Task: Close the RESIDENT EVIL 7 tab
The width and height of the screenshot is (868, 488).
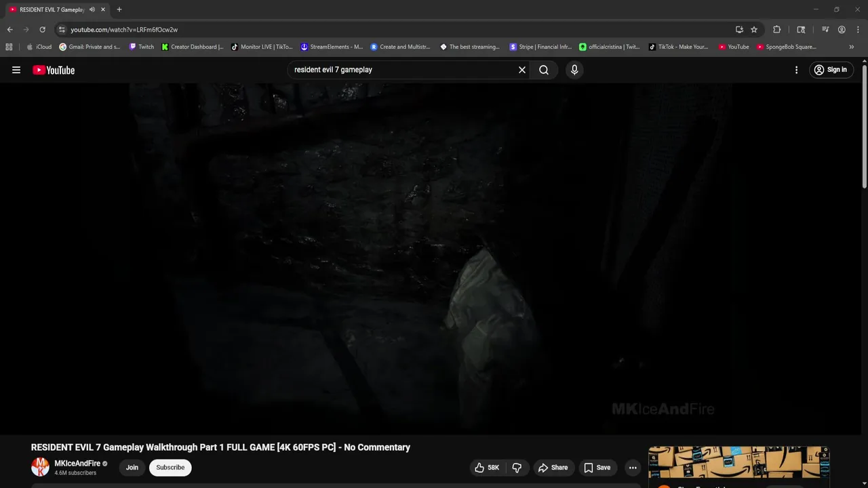Action: point(103,9)
